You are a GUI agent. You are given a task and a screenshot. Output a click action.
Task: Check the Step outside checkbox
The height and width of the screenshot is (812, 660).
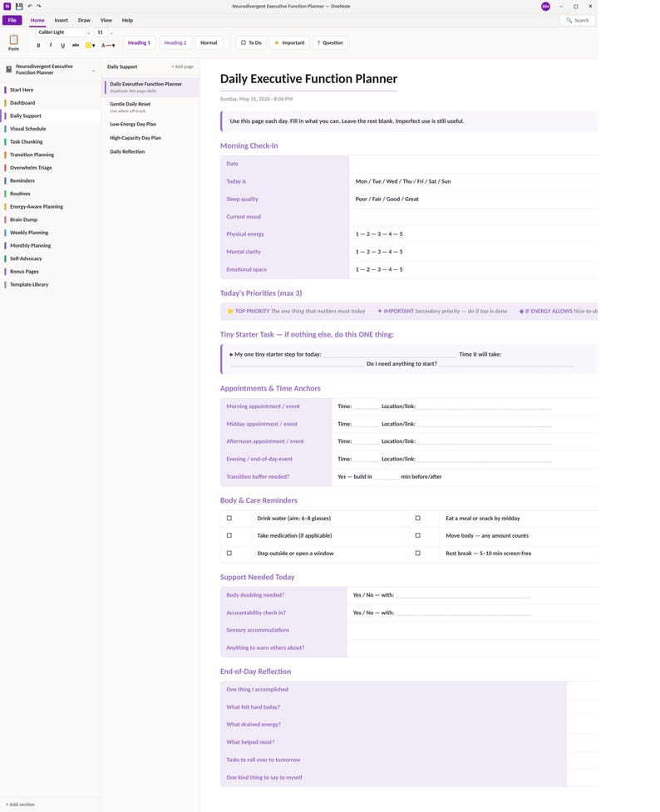pyautogui.click(x=229, y=553)
